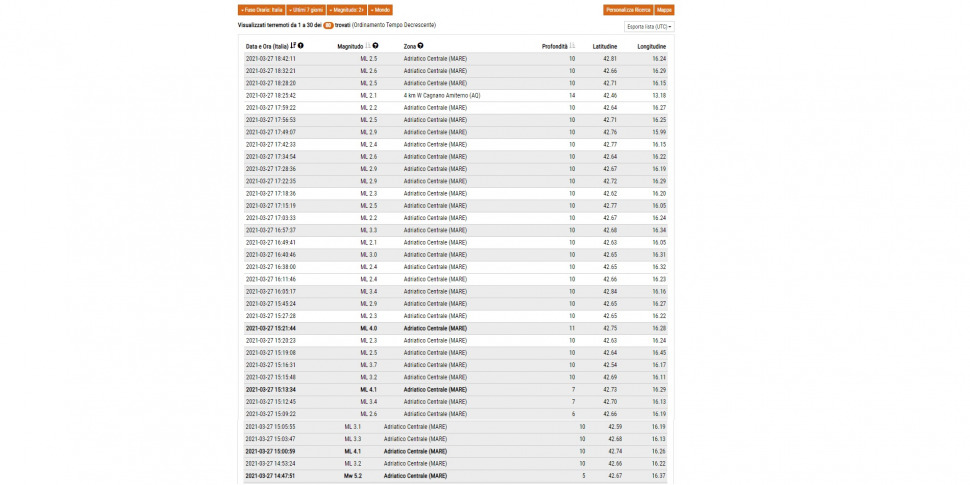Viewport: 970px width, 485px height.
Task: Select the row dated 2021-03-27 17:49:07
Action: coord(455,132)
